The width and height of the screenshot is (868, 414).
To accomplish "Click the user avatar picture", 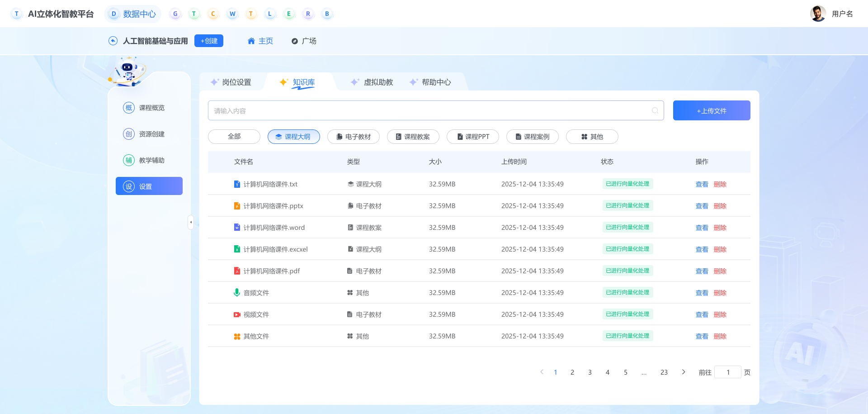I will pyautogui.click(x=818, y=14).
